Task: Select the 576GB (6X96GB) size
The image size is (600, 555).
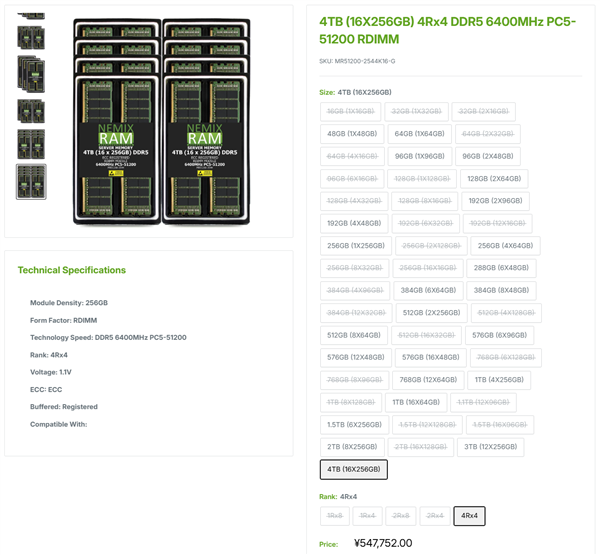Action: 499,335
